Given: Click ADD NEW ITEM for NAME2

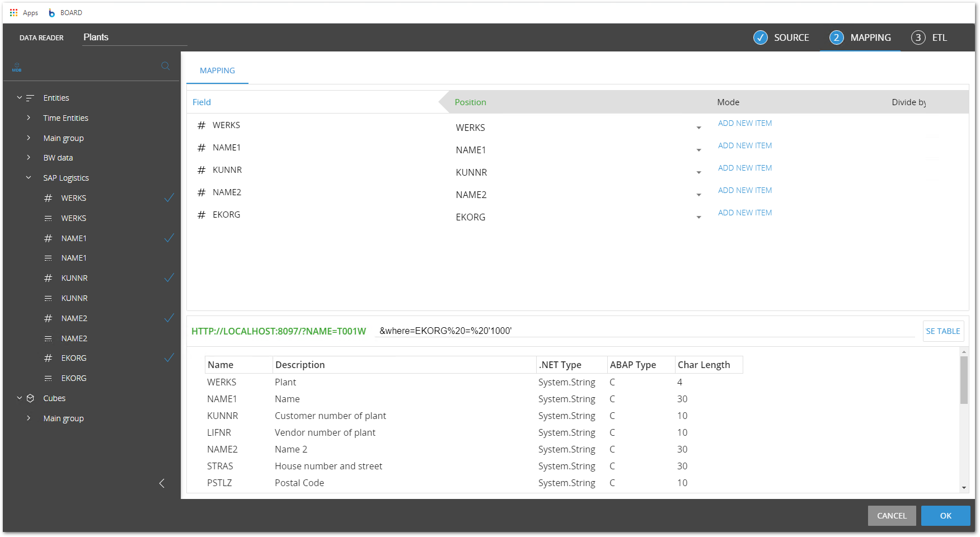Looking at the screenshot, I should [x=745, y=190].
